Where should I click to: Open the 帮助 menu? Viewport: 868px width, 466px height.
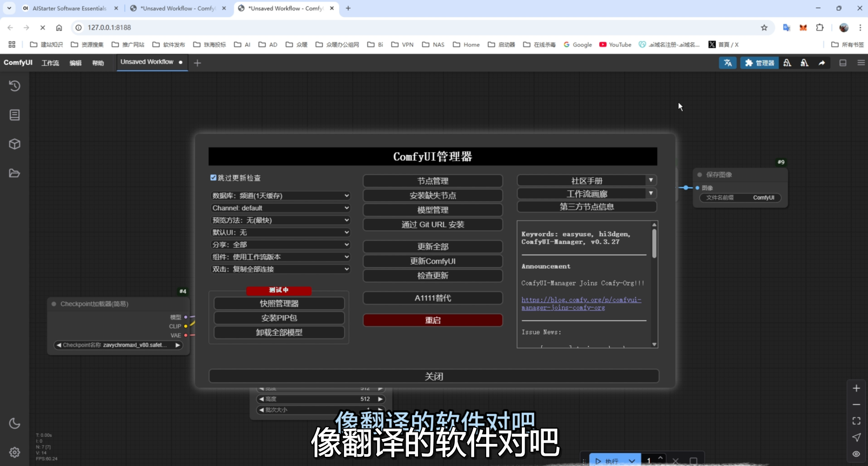[98, 63]
